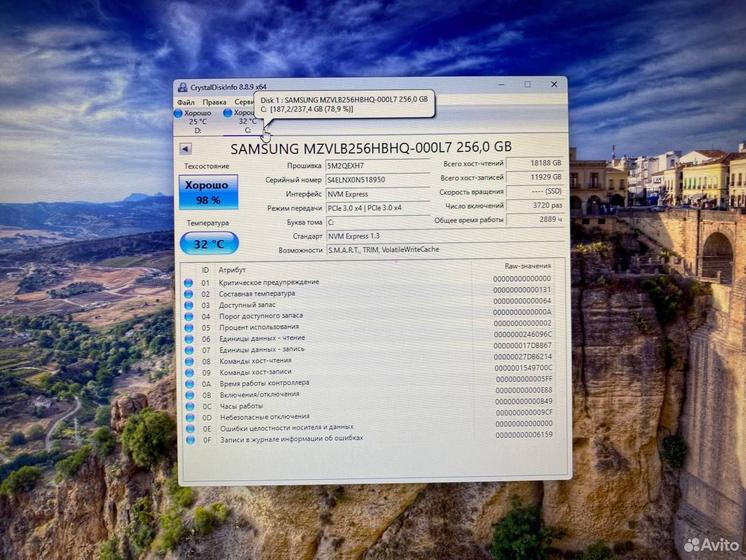Select attribute name Критическое предупреждение
The width and height of the screenshot is (746, 560).
pyautogui.click(x=269, y=282)
